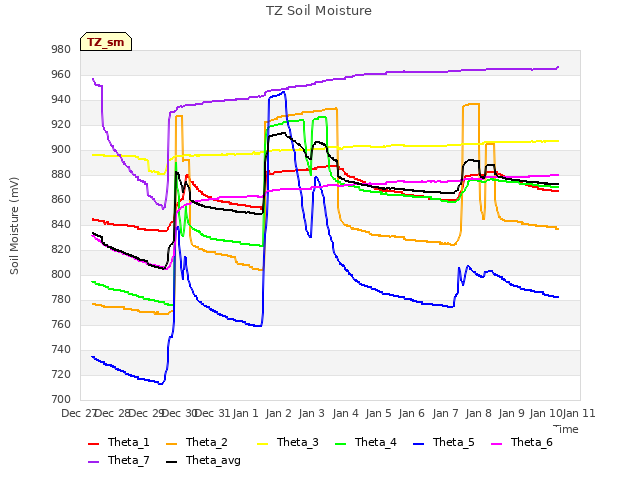
Task: Click the orange Theta_2 legend color marker
Action: click(171, 444)
